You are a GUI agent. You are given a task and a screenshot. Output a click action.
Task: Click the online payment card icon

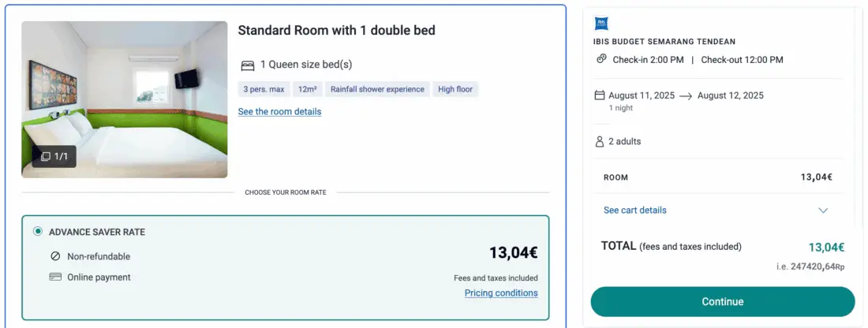pyautogui.click(x=55, y=278)
